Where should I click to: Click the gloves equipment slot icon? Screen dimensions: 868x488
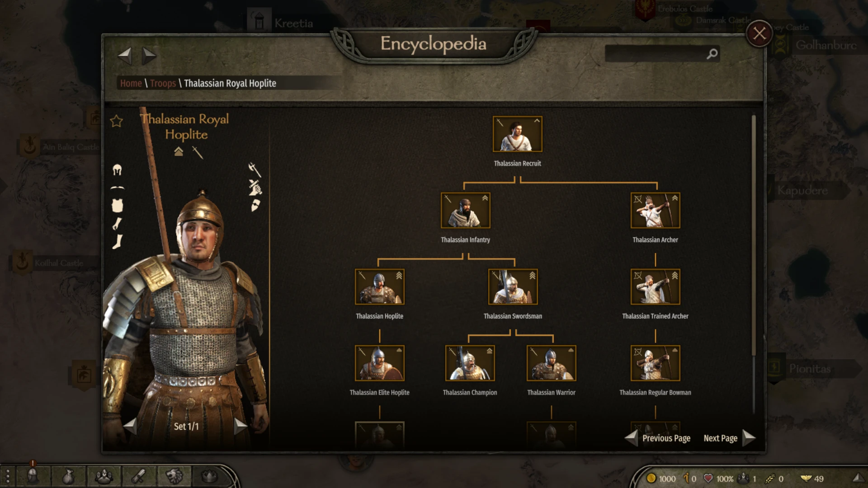coord(117,224)
